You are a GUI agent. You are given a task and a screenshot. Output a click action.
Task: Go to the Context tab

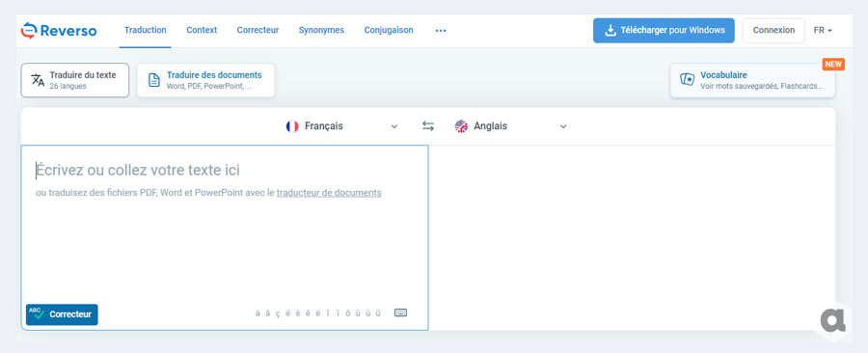click(202, 30)
